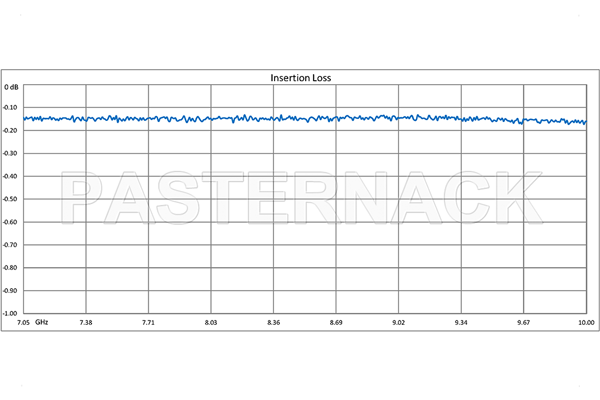600x400 pixels.
Task: Select the 8.36 x-axis tick label
Action: coord(273,323)
